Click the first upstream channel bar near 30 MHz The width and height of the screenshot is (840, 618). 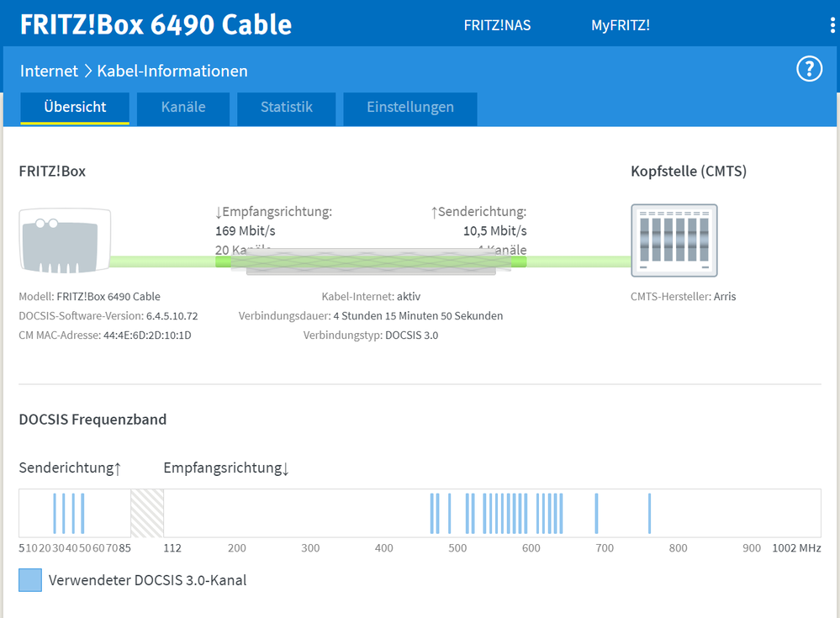coord(55,514)
